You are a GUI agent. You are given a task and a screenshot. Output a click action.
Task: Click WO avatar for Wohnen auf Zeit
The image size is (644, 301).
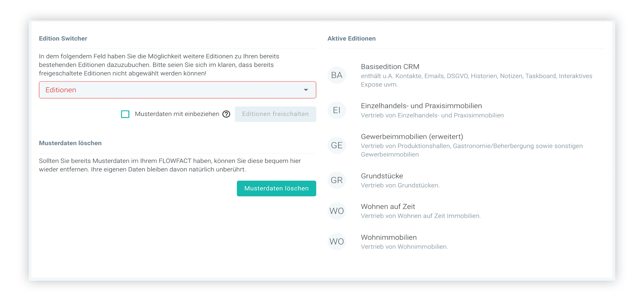(337, 211)
